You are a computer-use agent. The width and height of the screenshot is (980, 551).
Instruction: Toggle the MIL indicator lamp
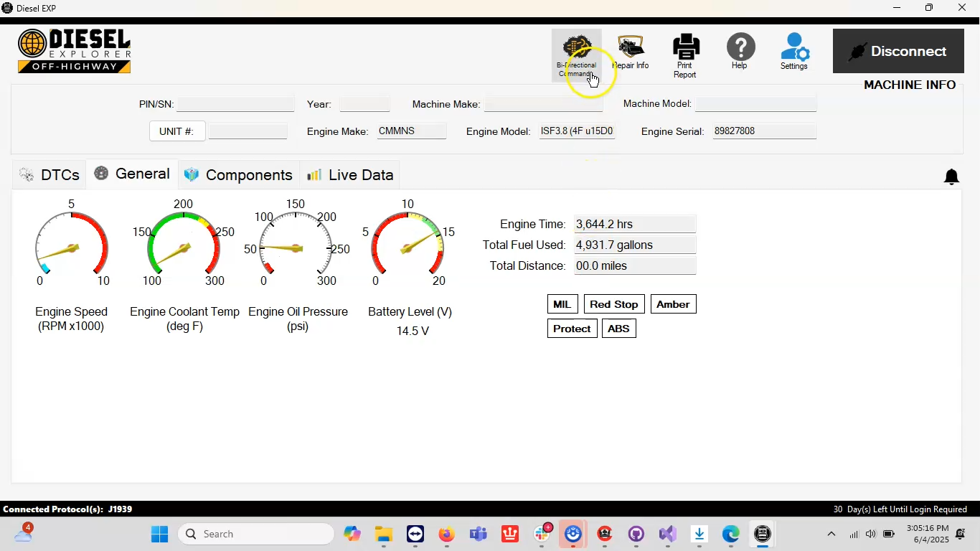point(562,303)
